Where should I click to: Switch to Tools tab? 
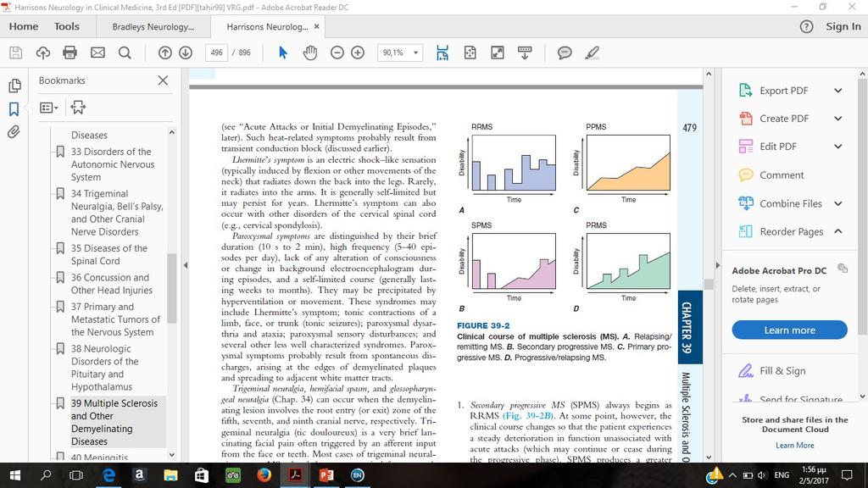pyautogui.click(x=66, y=26)
